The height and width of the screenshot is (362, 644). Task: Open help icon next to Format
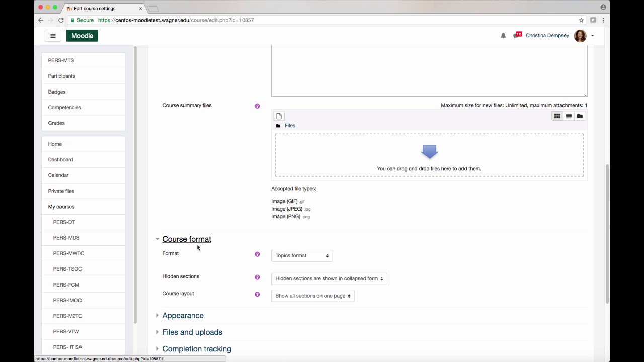pos(257,254)
